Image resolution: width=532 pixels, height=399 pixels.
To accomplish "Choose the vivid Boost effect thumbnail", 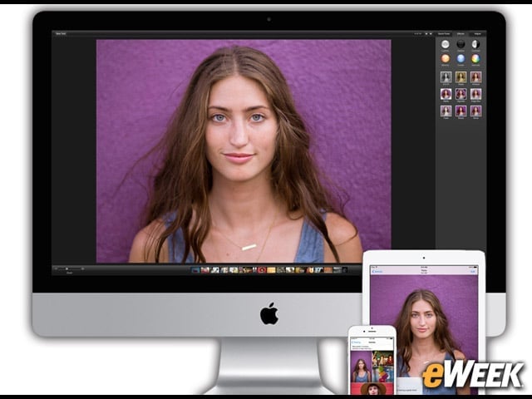I will (461, 111).
